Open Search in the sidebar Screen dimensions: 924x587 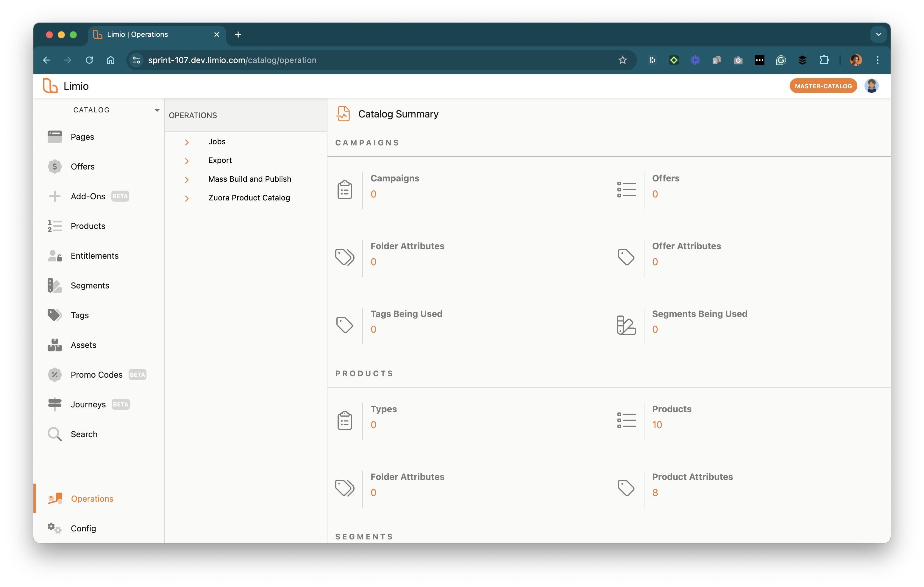[x=84, y=434]
